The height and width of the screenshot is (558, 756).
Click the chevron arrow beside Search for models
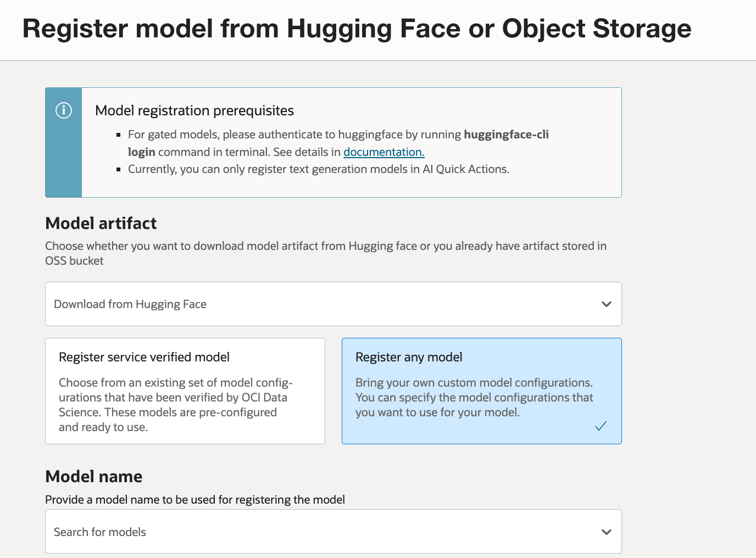tap(607, 532)
